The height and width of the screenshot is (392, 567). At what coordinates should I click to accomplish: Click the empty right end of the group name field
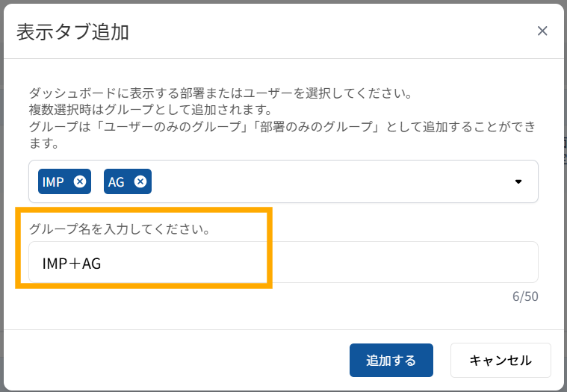click(486, 262)
